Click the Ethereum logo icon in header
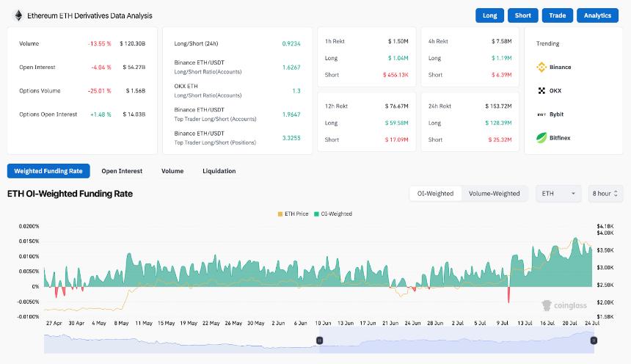631x364 pixels. 18,15
